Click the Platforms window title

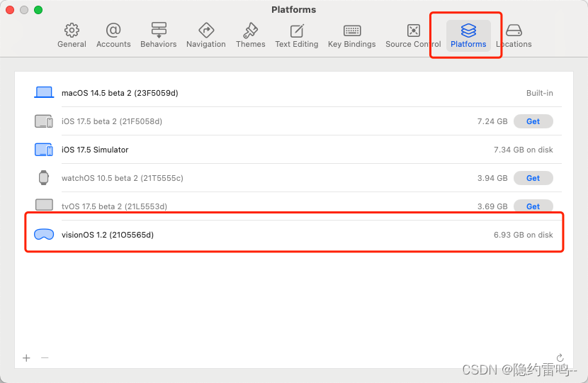click(293, 9)
